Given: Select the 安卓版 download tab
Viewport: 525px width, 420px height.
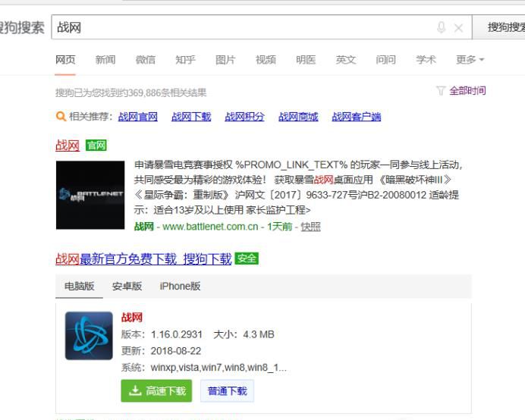Looking at the screenshot, I should 127,286.
